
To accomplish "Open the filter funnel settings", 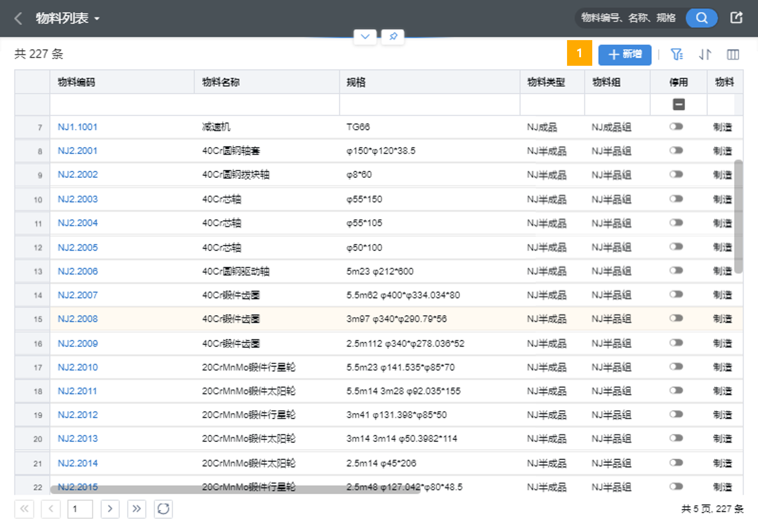I will point(676,55).
